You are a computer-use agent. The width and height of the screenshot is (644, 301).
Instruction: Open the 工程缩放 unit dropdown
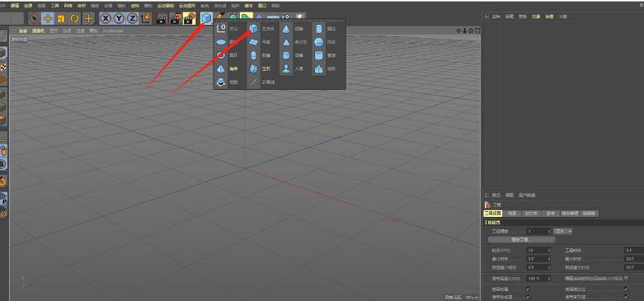tap(563, 232)
